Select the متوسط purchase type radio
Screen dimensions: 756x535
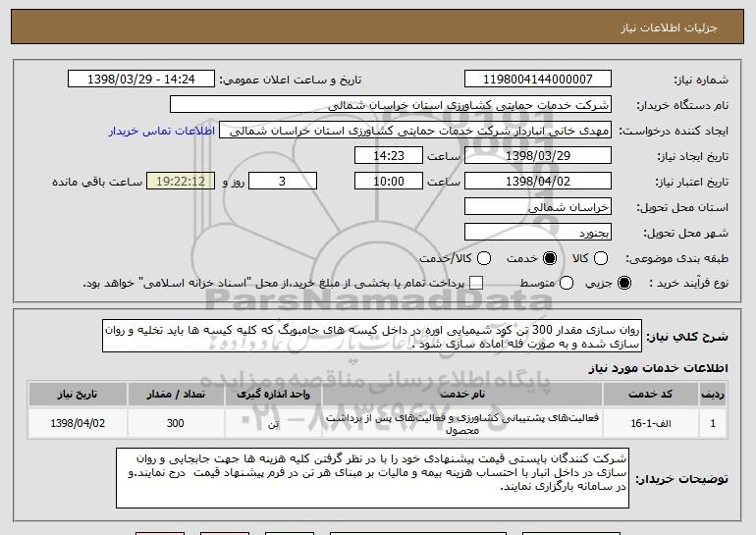coord(567,283)
